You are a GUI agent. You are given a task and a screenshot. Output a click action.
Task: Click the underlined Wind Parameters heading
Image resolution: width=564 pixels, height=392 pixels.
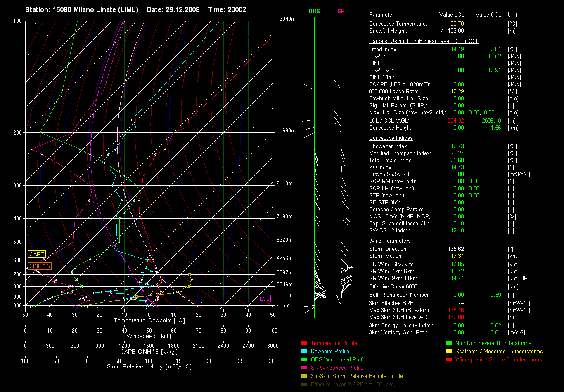[x=390, y=241]
